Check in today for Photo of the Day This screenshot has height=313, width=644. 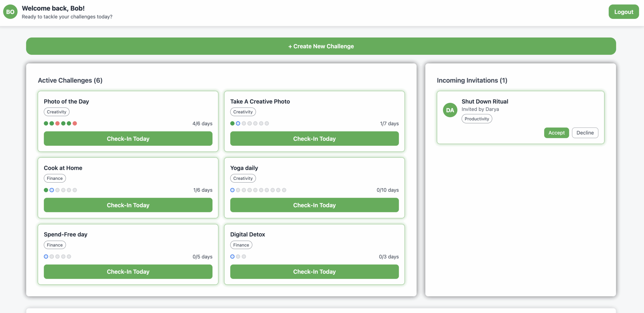[x=128, y=139]
